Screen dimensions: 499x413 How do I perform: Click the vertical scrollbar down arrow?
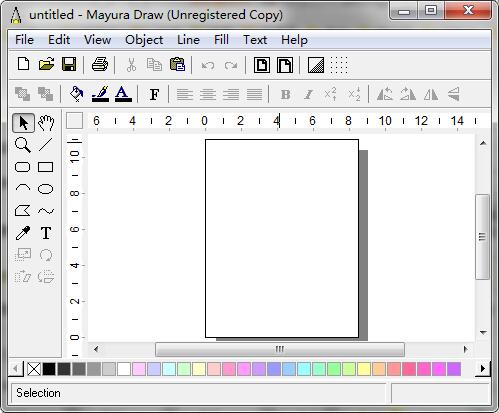483,332
